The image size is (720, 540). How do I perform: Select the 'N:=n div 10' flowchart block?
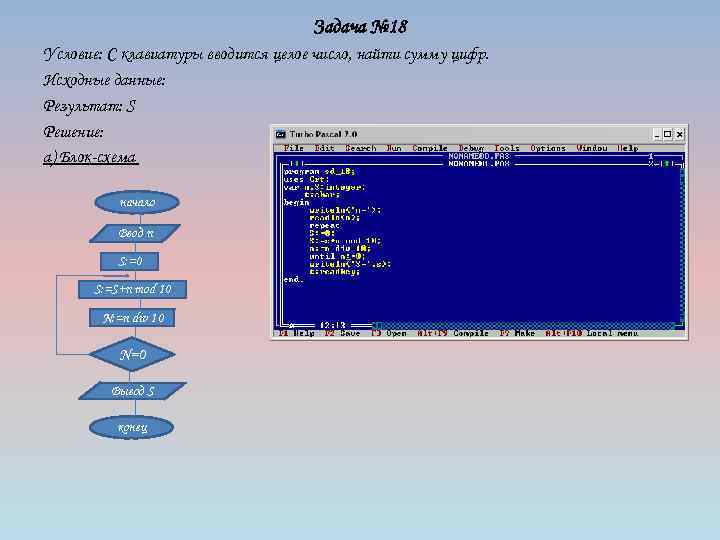tap(132, 317)
